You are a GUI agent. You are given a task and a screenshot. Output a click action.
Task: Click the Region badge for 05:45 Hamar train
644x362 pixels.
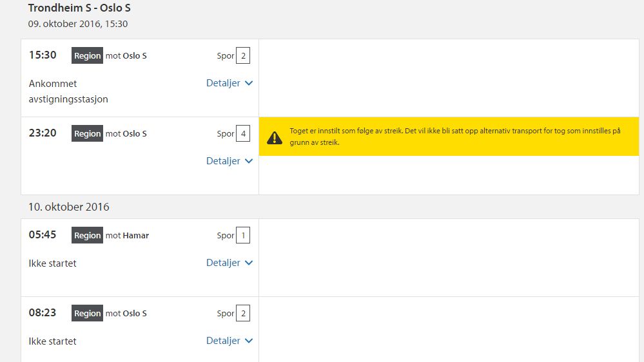click(x=87, y=236)
